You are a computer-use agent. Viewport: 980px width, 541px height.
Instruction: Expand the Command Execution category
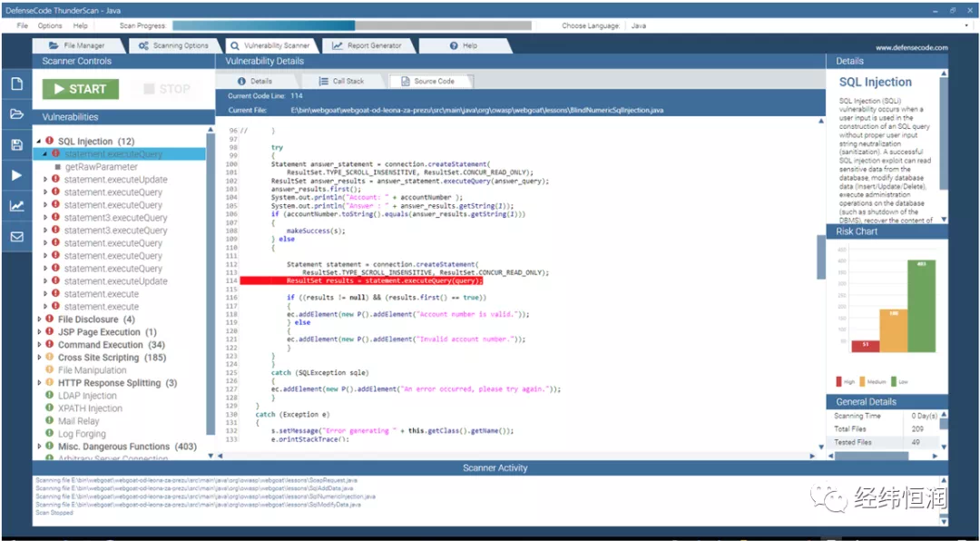[39, 345]
